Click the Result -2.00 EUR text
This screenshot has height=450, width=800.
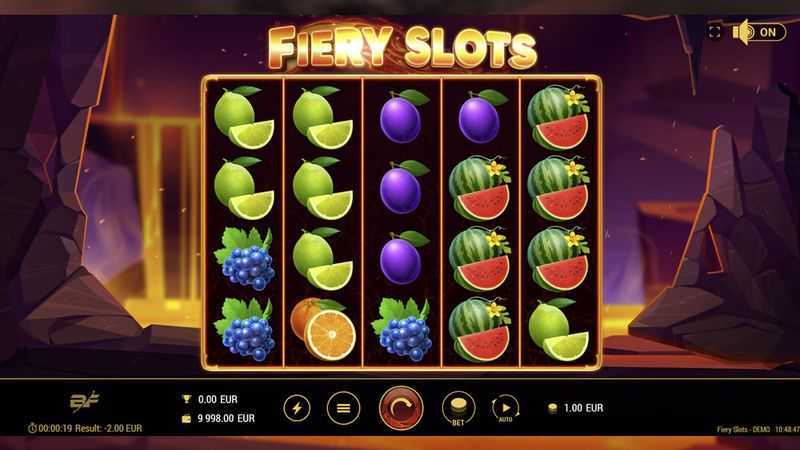click(109, 429)
